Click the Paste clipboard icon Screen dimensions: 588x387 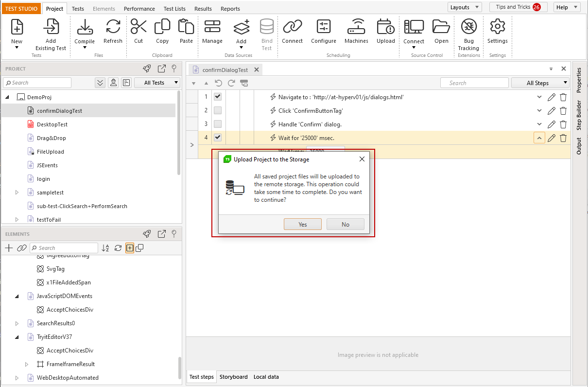[186, 27]
